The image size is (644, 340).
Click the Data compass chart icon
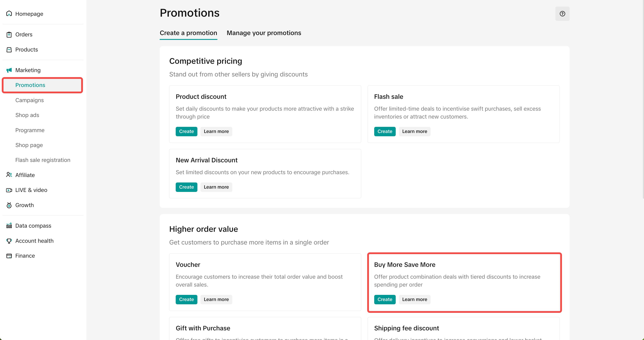pos(9,226)
